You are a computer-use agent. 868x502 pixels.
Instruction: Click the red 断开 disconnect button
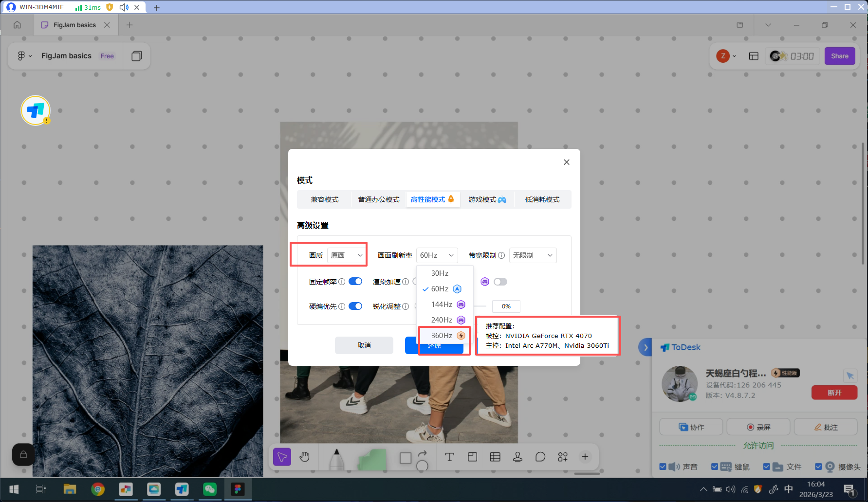click(x=834, y=393)
